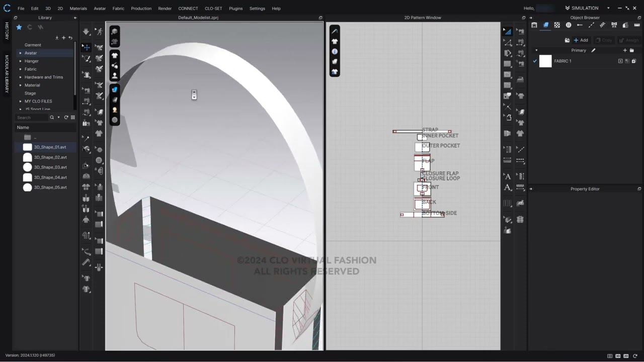Open the Plugins menu
The image size is (644, 362).
pos(235,9)
